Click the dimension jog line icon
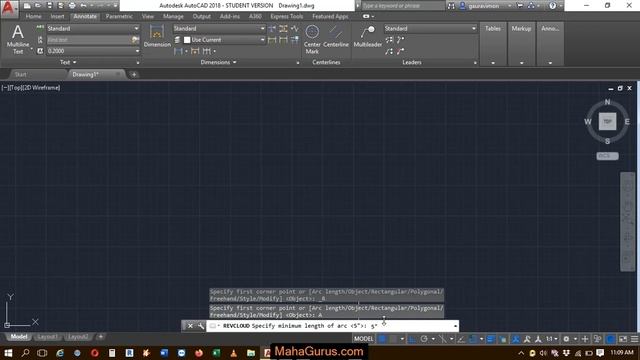 pyautogui.click(x=295, y=29)
